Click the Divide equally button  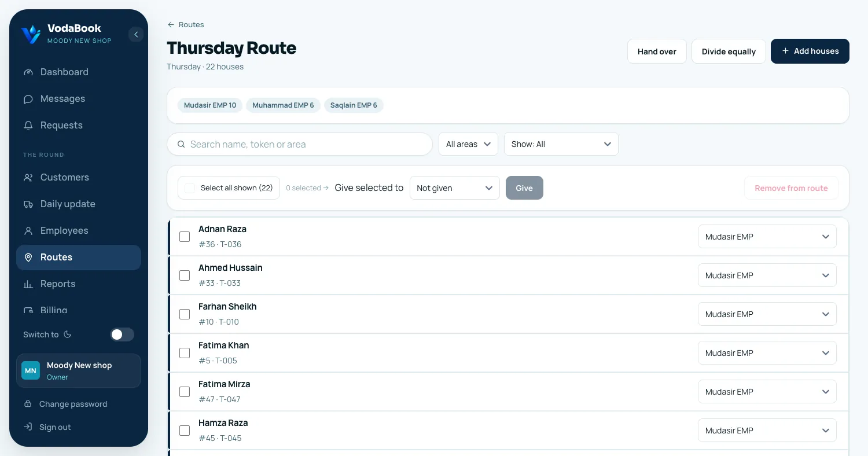[x=729, y=52]
